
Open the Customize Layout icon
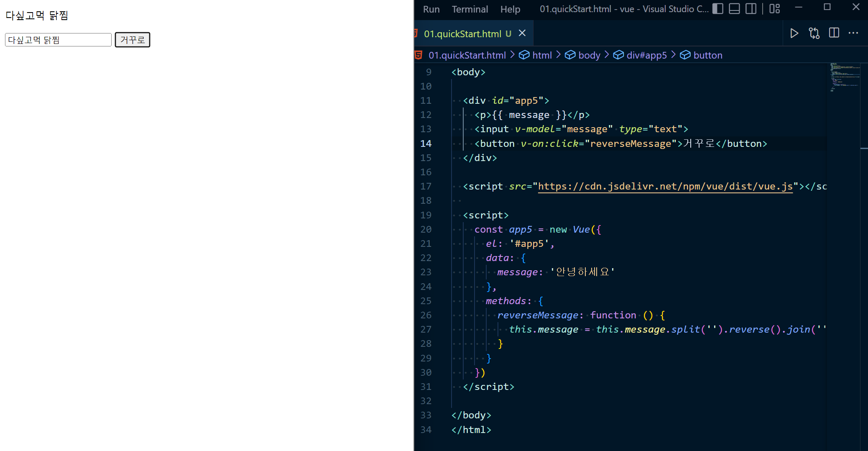[774, 9]
